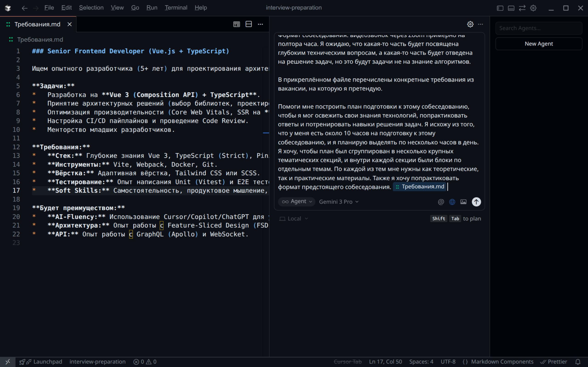Screen dimensions: 588x367
Task: Expand the Local environment dropdown
Action: [x=294, y=219]
